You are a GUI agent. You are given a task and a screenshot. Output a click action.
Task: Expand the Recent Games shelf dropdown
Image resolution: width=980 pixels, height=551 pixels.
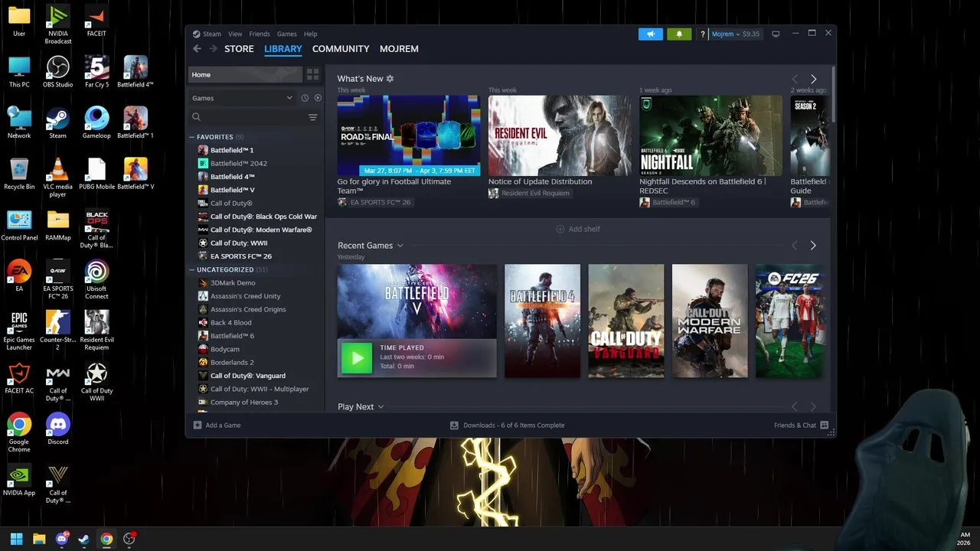[x=400, y=246]
